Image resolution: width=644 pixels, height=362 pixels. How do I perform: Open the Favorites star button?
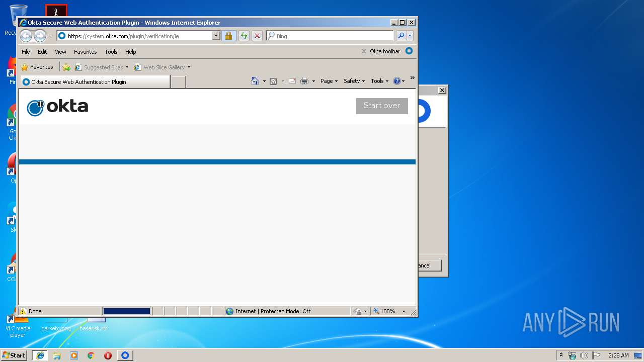[x=37, y=67]
